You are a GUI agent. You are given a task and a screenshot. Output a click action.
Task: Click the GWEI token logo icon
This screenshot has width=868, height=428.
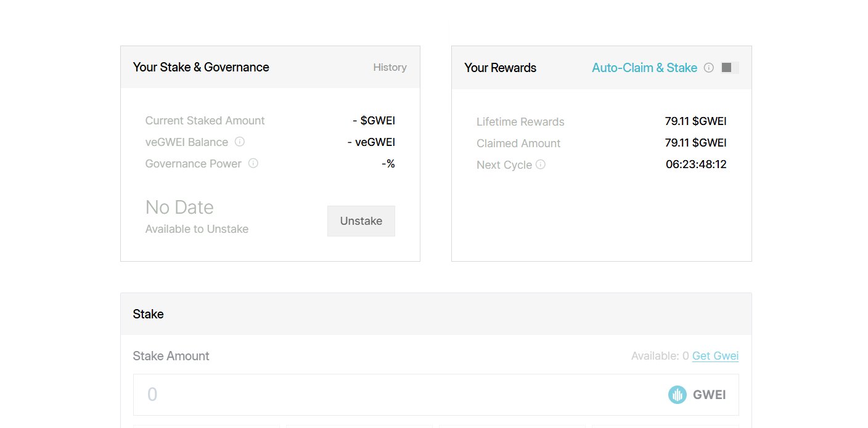click(677, 395)
